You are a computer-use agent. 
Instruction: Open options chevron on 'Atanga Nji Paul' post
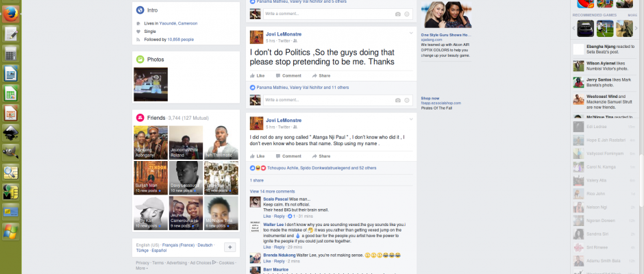tap(411, 120)
